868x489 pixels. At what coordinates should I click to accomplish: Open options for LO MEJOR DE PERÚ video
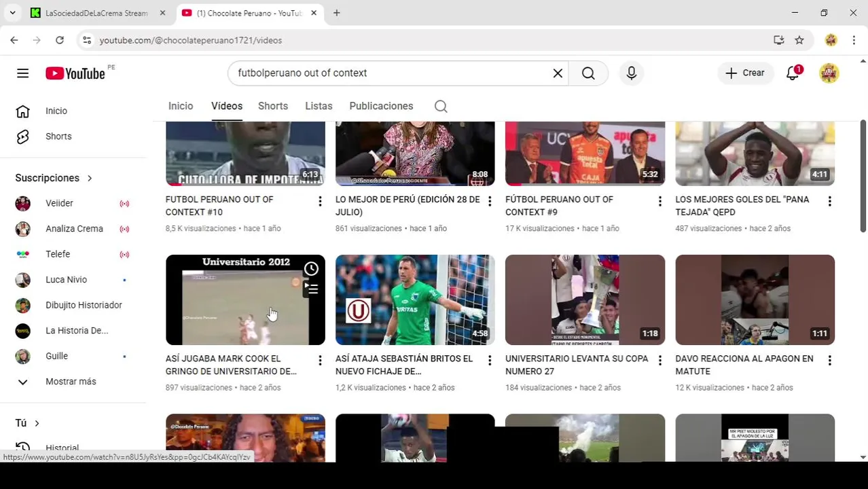pyautogui.click(x=490, y=201)
